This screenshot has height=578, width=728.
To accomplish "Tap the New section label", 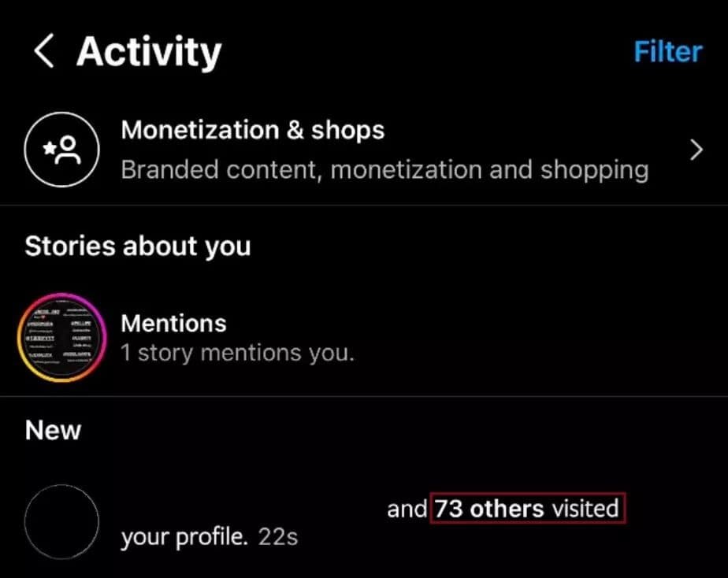I will tap(52, 430).
